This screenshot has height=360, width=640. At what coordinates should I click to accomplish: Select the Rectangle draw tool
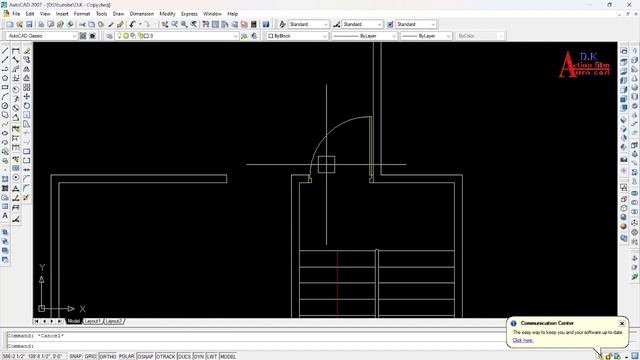[x=5, y=87]
